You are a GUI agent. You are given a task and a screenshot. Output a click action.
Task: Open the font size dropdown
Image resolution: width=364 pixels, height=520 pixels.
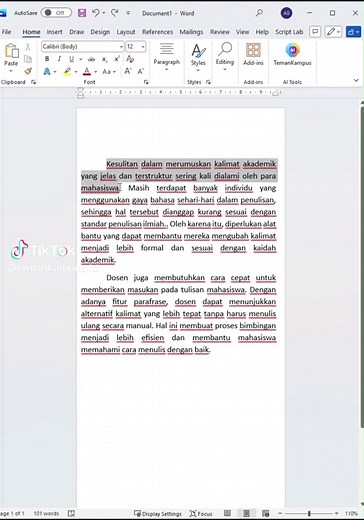point(143,47)
